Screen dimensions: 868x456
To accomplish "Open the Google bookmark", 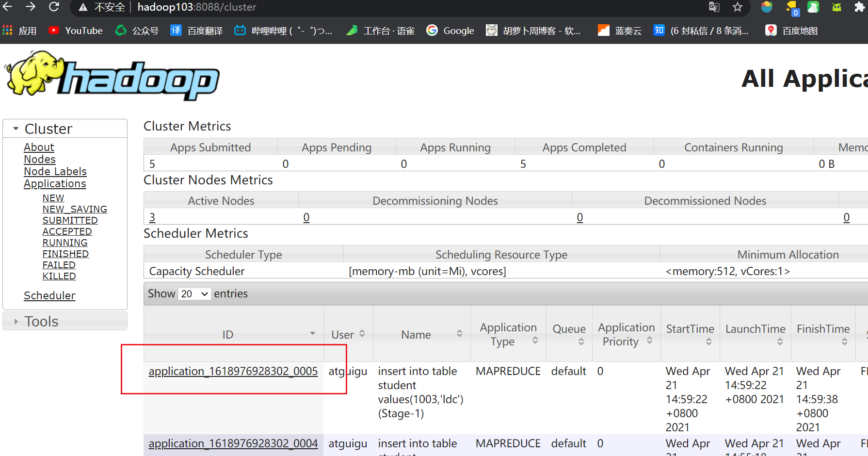I will (x=450, y=31).
